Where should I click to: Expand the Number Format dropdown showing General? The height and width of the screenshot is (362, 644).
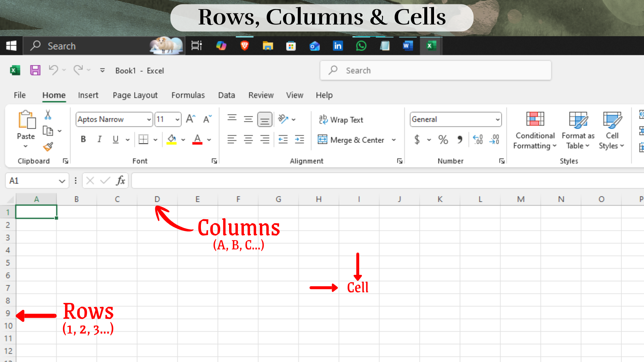497,119
